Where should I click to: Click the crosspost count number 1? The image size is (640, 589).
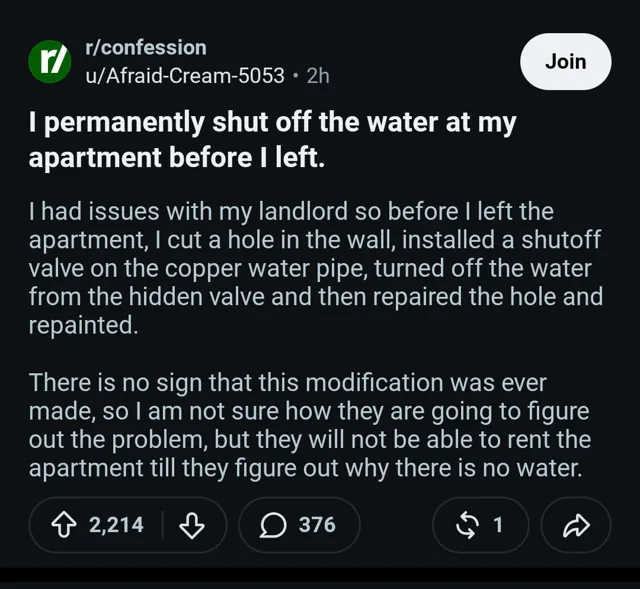498,525
